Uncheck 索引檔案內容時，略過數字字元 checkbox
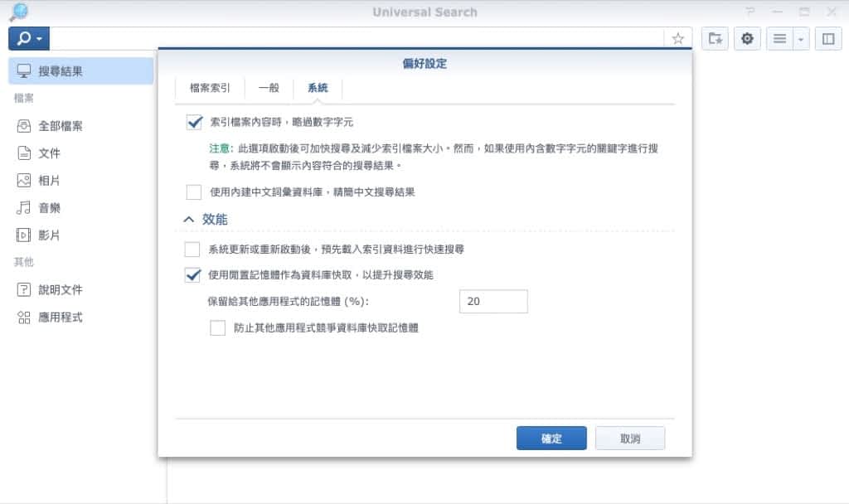Viewport: 849px width, 504px height. click(x=194, y=123)
